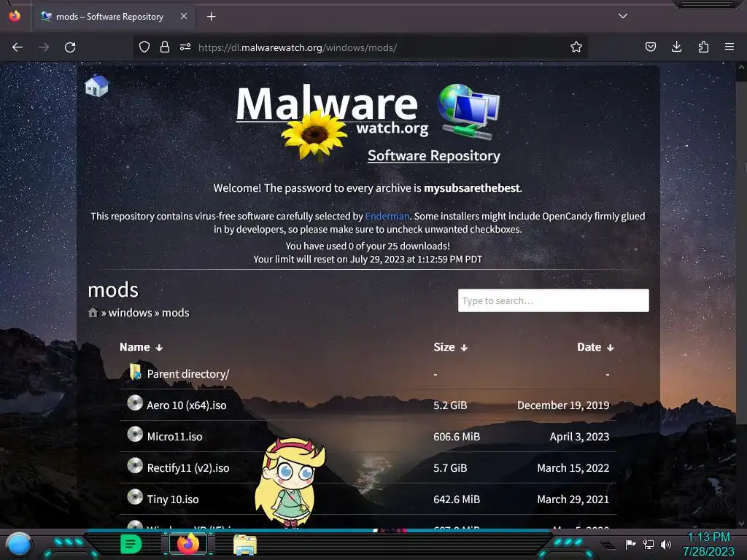747x560 pixels.
Task: Open the Pocket save icon
Action: tap(650, 47)
